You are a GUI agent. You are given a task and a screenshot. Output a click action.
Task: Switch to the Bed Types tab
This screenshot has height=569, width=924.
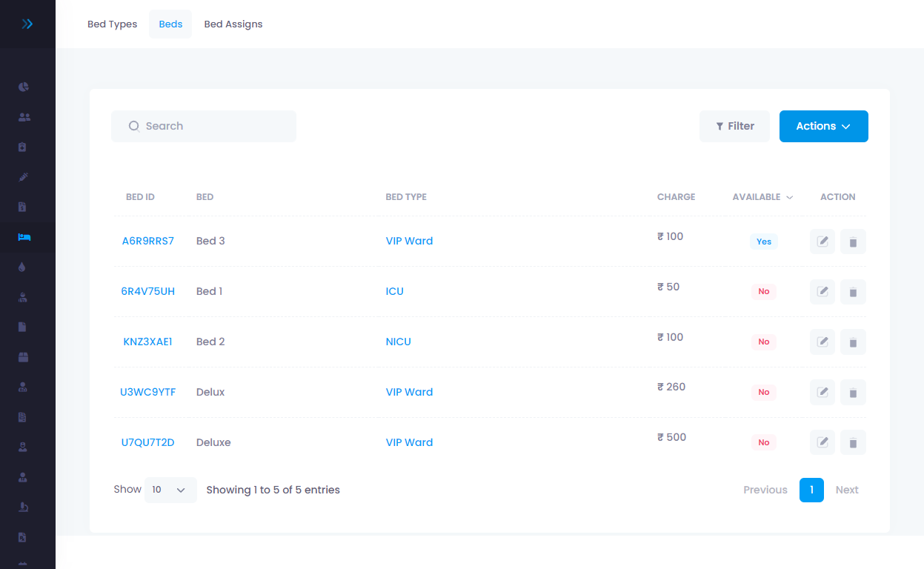click(x=112, y=24)
